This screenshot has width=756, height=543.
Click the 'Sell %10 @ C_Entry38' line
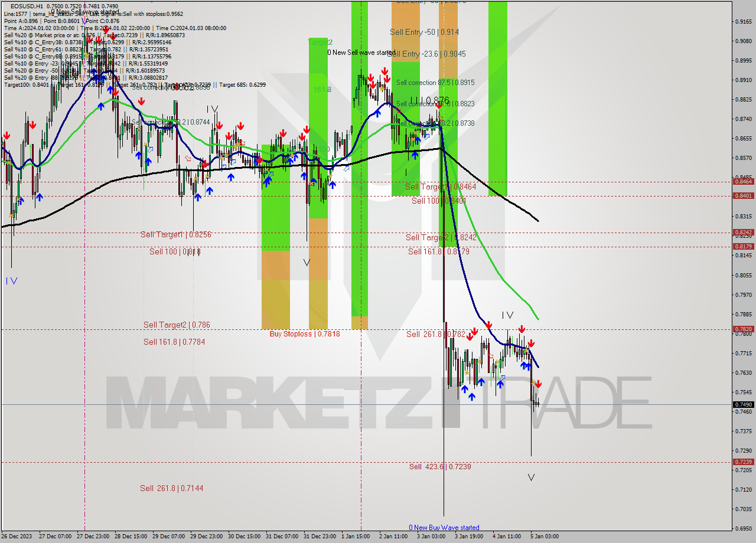click(x=87, y=42)
